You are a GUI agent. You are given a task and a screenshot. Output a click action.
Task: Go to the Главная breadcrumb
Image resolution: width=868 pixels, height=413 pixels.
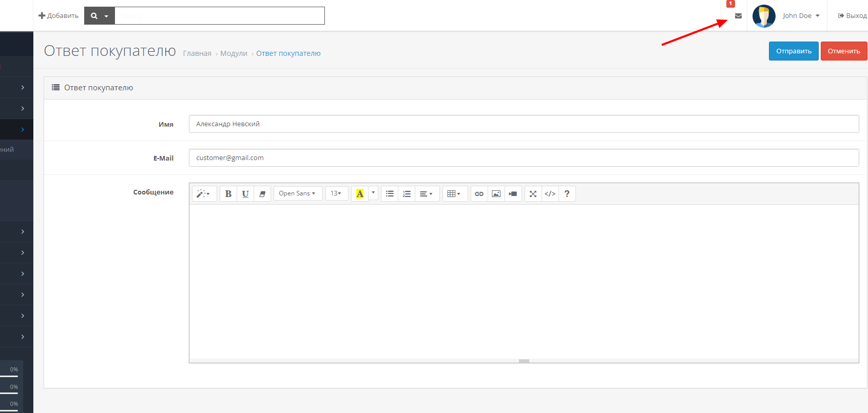pyautogui.click(x=197, y=53)
